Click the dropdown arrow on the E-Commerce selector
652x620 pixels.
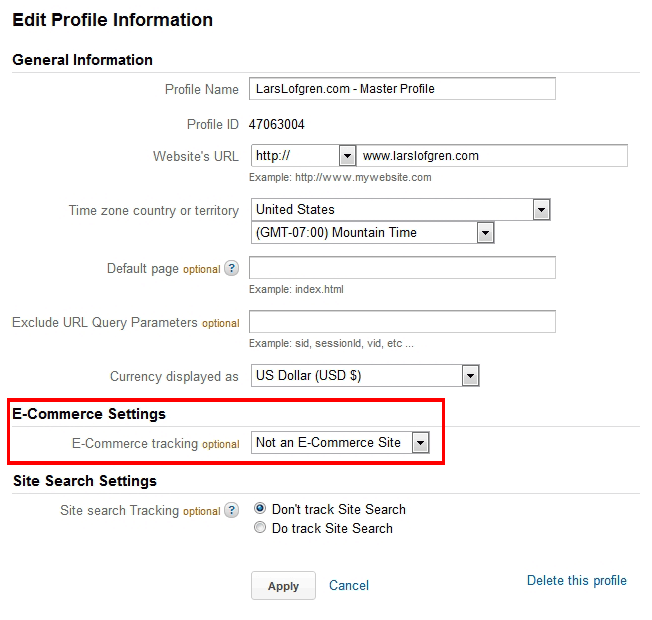pos(420,443)
